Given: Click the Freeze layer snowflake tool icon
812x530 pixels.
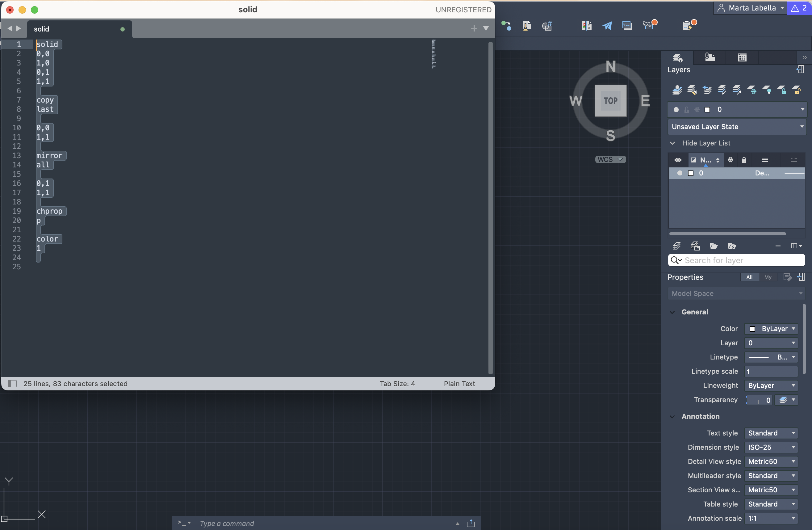Looking at the screenshot, I should click(751, 90).
